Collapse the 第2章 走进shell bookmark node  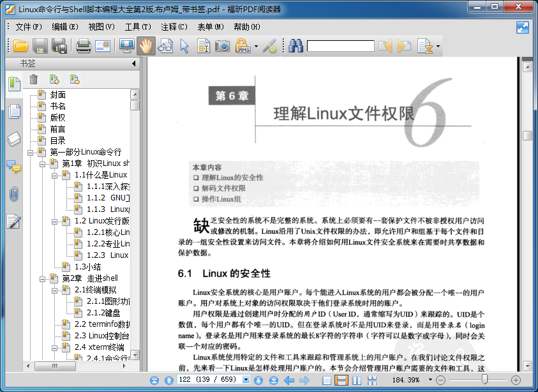click(x=42, y=279)
